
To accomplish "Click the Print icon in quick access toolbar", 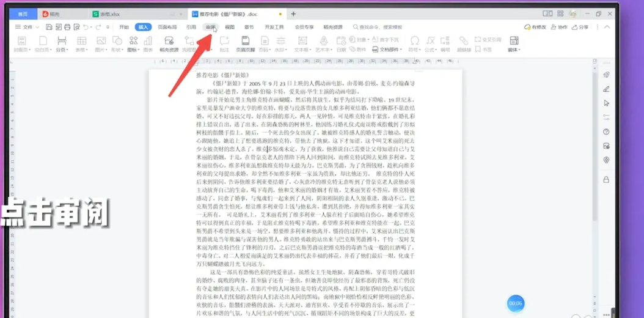I will (68, 27).
